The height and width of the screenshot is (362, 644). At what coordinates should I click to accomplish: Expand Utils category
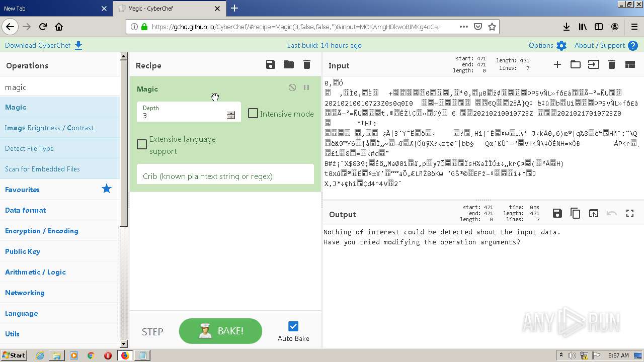point(60,334)
